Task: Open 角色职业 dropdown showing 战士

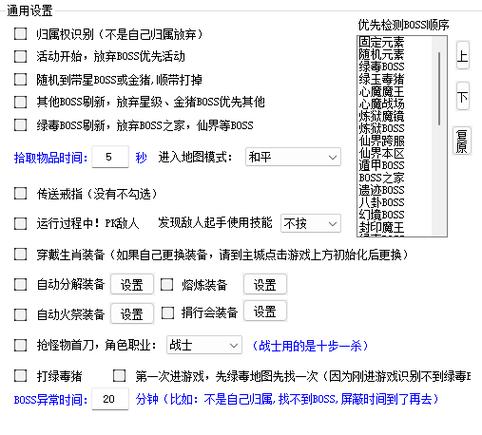Action: point(204,345)
